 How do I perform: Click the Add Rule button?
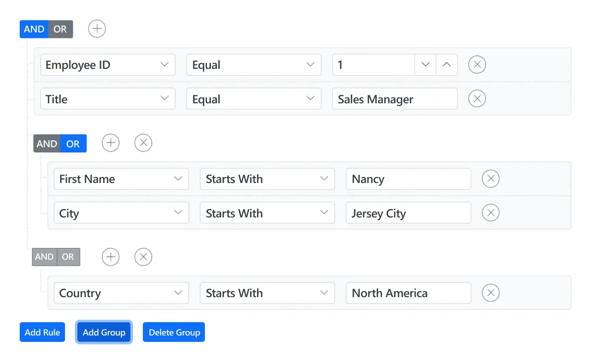pos(42,332)
